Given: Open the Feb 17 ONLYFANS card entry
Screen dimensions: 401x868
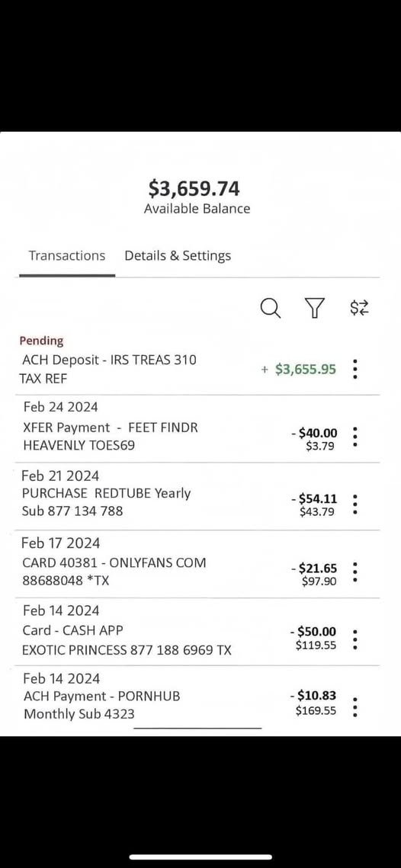Looking at the screenshot, I should pos(200,564).
